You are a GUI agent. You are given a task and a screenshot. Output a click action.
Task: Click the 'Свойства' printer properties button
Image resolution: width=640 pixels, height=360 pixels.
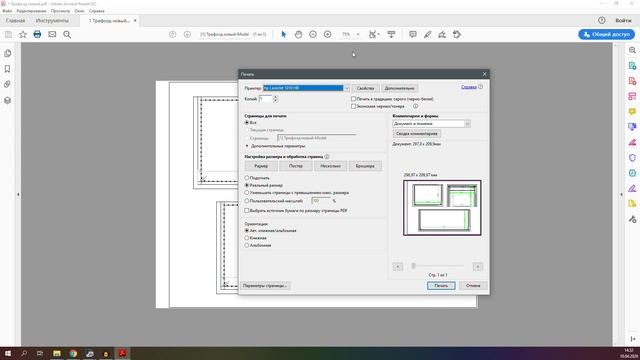[365, 88]
